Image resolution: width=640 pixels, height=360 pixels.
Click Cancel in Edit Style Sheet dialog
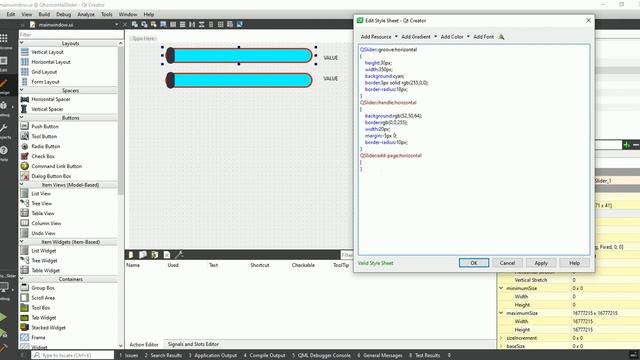507,263
